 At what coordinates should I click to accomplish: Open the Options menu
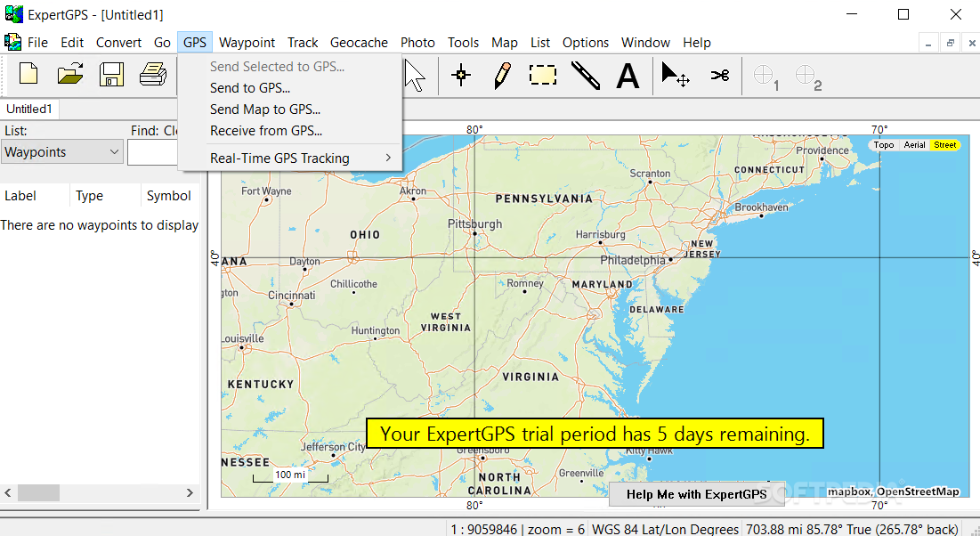pyautogui.click(x=586, y=43)
